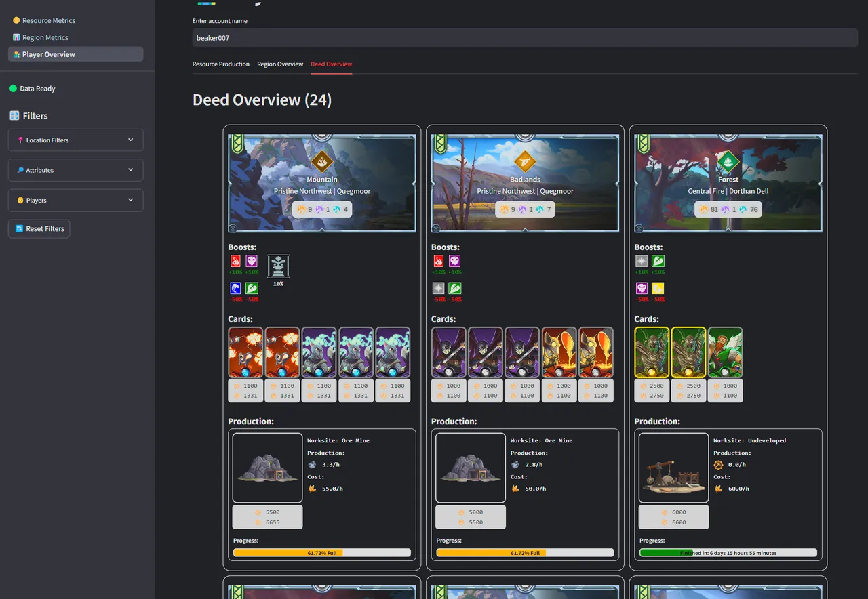Click the last purple armored card in the Mountain deed
The height and width of the screenshot is (599, 868).
(x=393, y=352)
